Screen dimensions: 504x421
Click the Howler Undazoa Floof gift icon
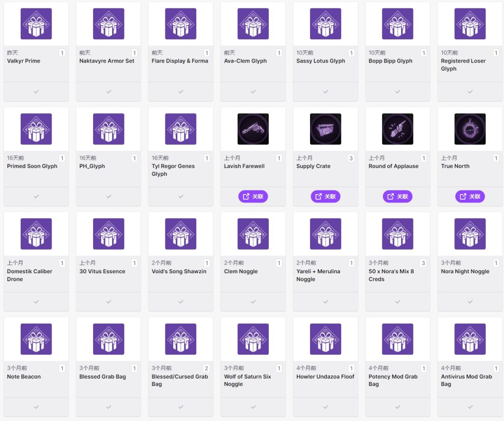[x=325, y=339]
